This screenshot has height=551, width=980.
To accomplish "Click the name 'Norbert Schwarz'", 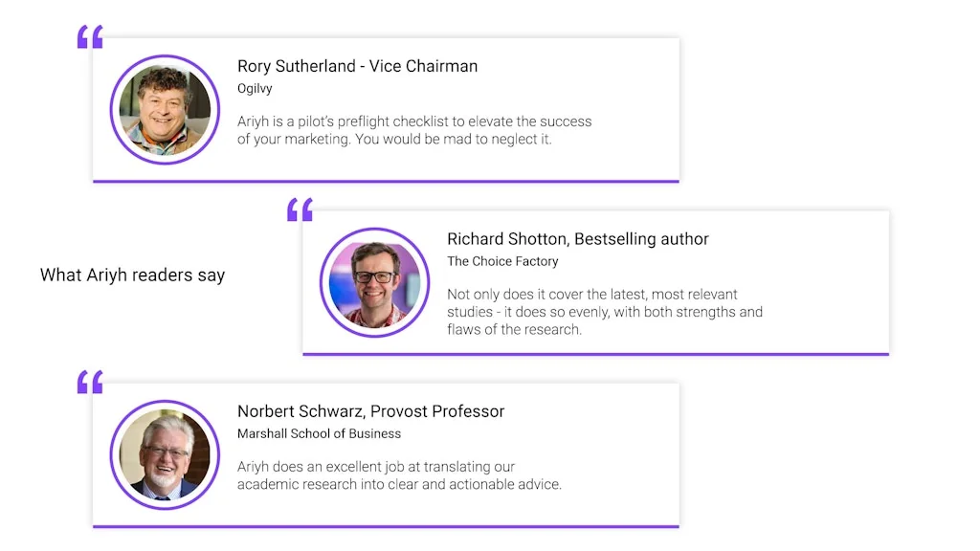I will click(x=300, y=411).
